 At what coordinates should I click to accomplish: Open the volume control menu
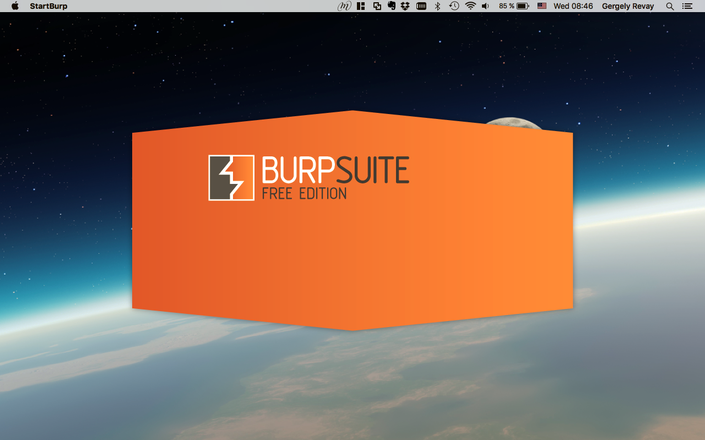click(486, 6)
